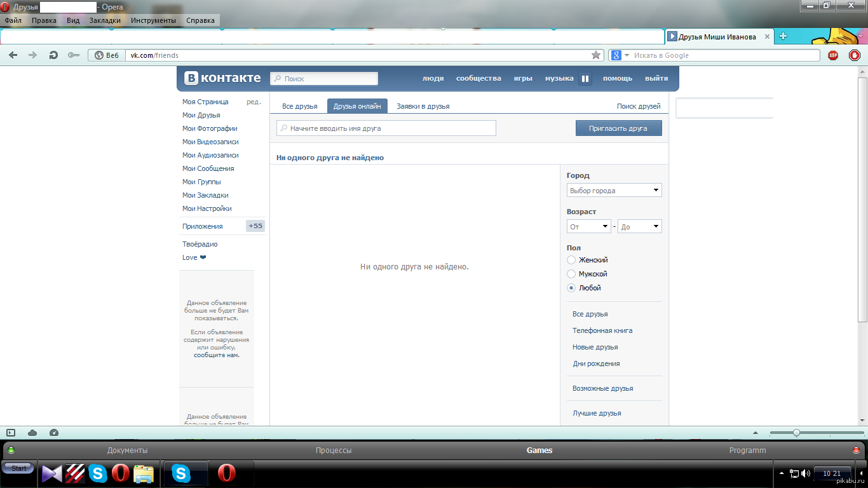Open the Мои Сообщения link

point(208,168)
